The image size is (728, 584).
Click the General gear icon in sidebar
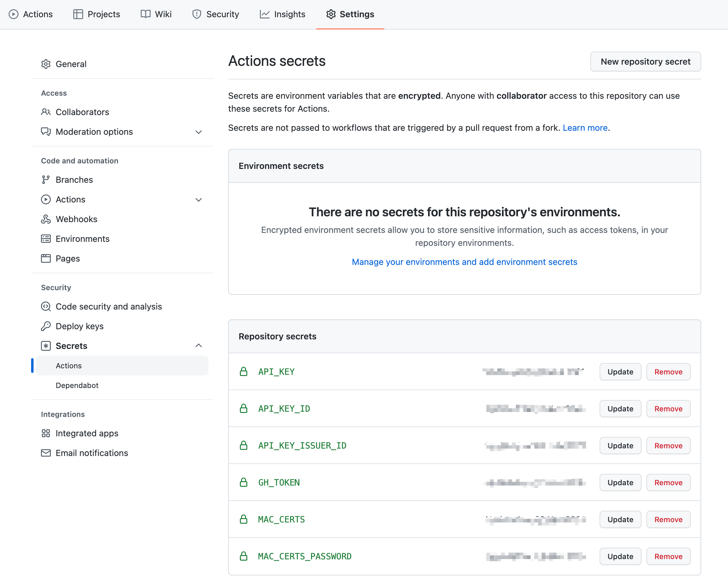[46, 64]
